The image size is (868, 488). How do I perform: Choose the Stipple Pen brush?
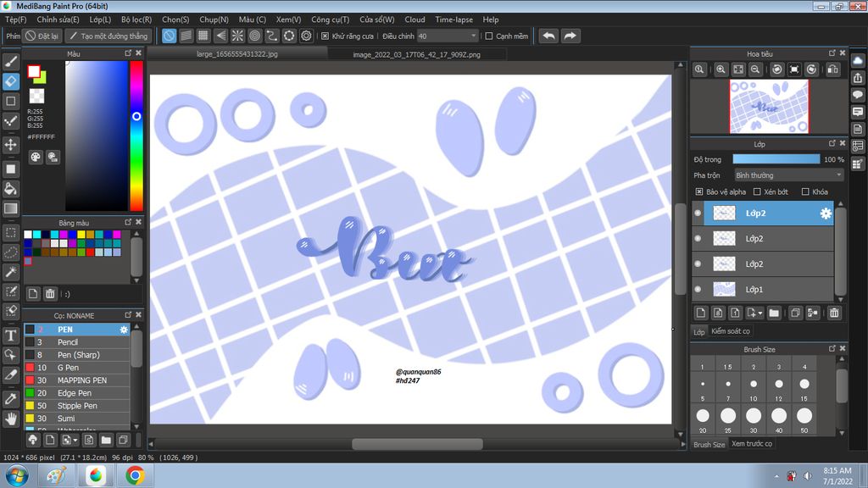[x=77, y=406]
